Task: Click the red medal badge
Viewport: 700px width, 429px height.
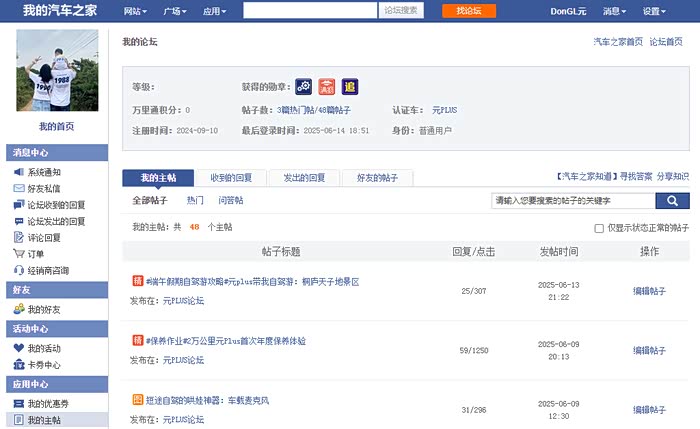Action: (327, 87)
